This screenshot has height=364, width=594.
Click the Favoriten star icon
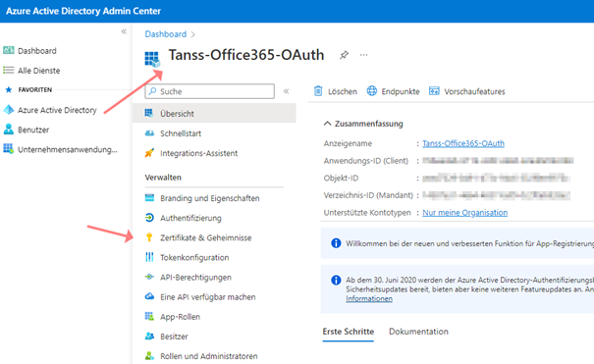[8, 89]
